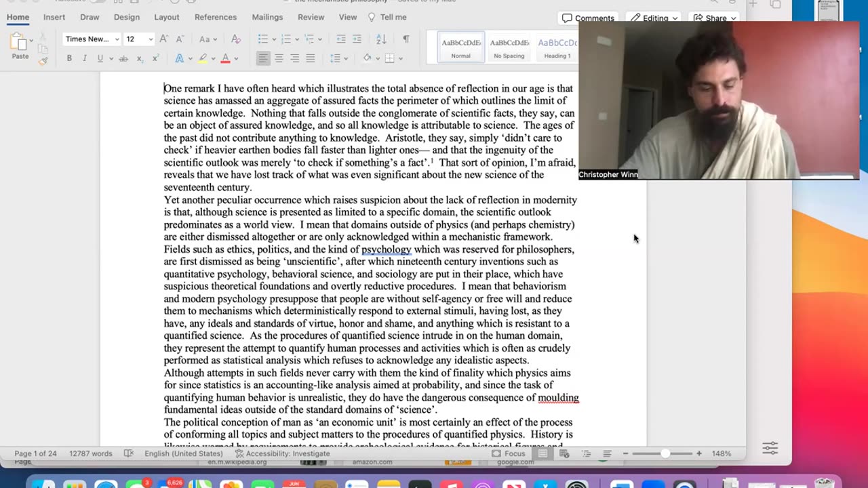This screenshot has height=488, width=868.
Task: Click the underlined word 'psychology' in document
Action: 386,249
